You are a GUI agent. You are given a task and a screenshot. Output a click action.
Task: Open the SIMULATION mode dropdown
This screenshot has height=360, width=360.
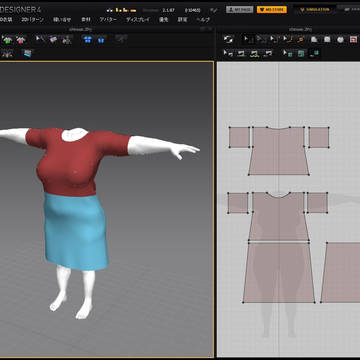[315, 10]
